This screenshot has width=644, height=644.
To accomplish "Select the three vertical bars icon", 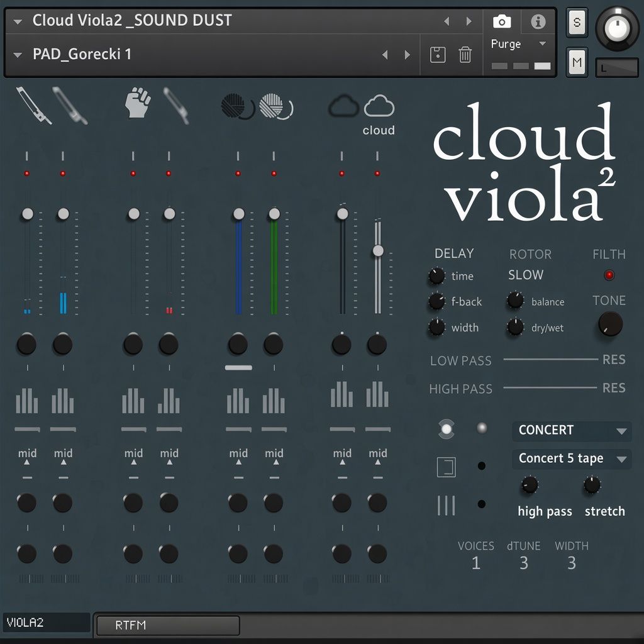I will tap(447, 505).
